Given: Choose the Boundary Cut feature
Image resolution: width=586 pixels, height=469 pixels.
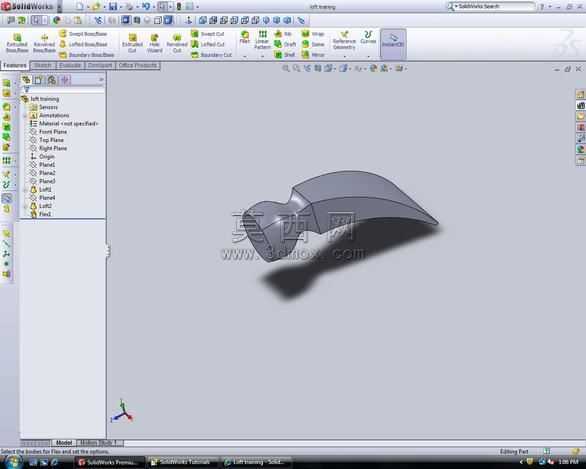Looking at the screenshot, I should [x=212, y=55].
